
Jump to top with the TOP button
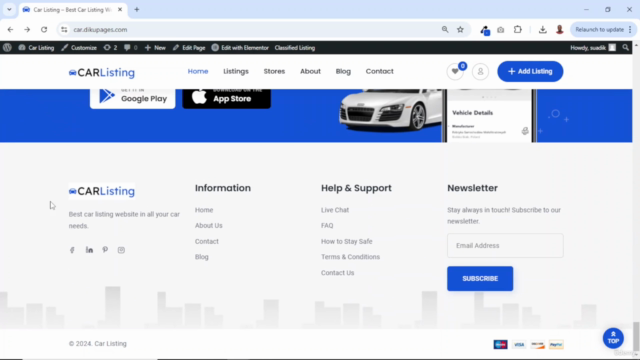pos(613,338)
